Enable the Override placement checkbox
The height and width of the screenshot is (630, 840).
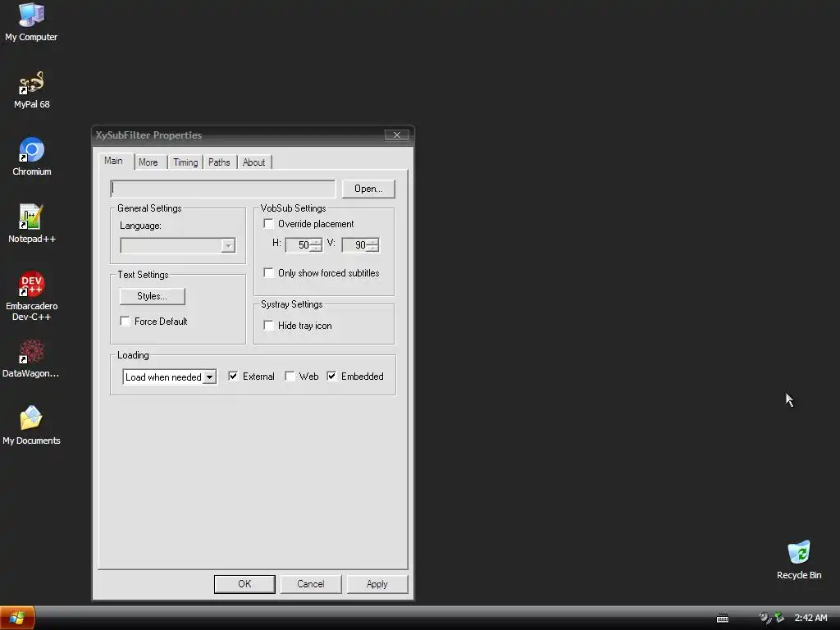pos(269,223)
